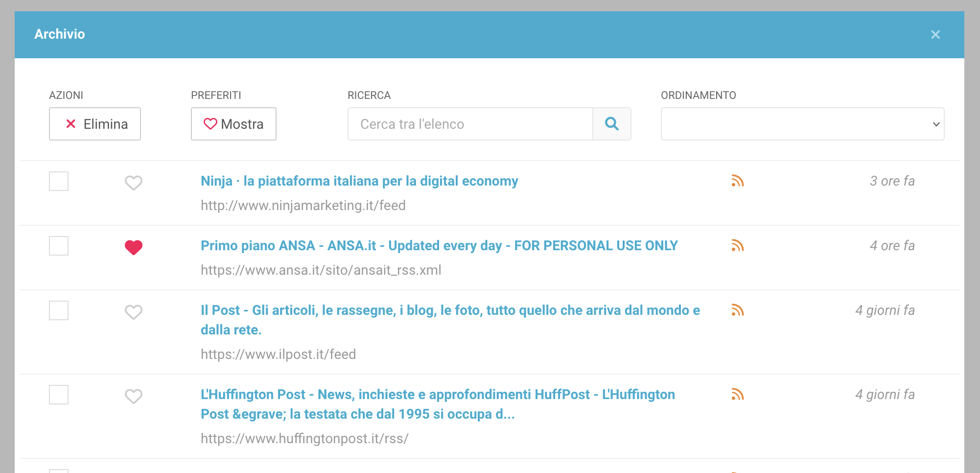The height and width of the screenshot is (473, 980).
Task: Click the RSS icon for Il Post feed
Action: click(737, 310)
